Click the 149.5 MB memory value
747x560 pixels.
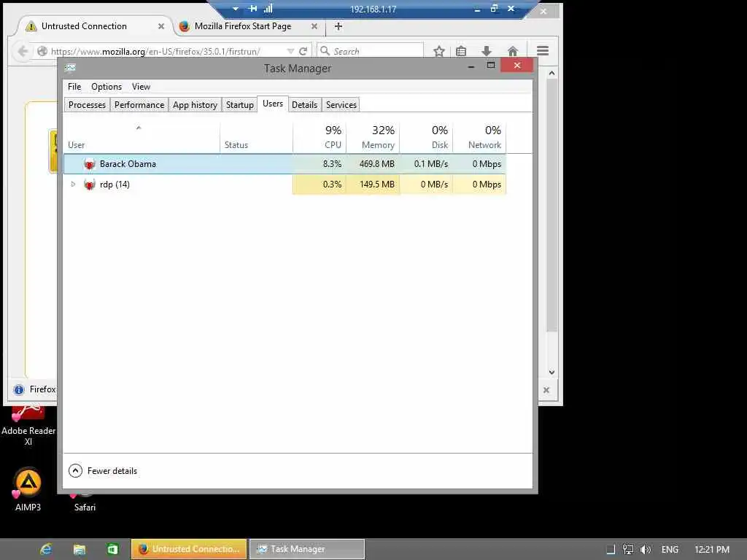[377, 184]
